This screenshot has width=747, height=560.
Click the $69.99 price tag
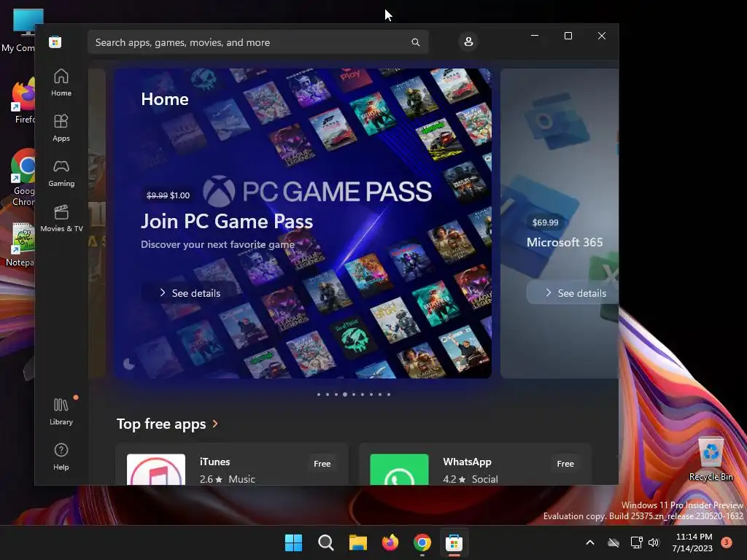click(546, 222)
